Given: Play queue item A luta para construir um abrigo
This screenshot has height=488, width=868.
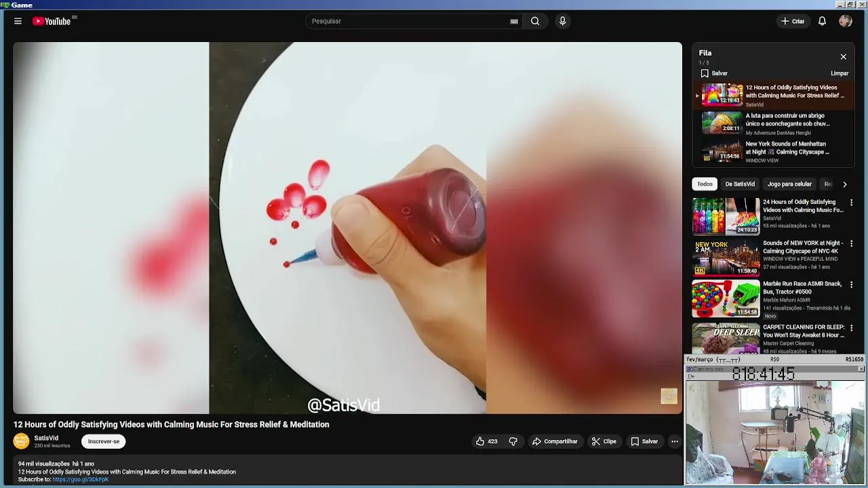Looking at the screenshot, I should point(773,123).
